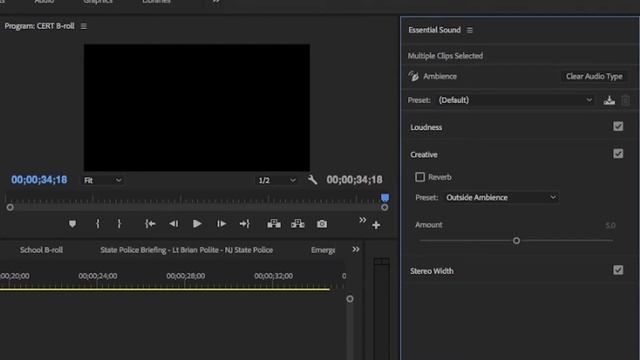Step forward one frame

click(221, 224)
